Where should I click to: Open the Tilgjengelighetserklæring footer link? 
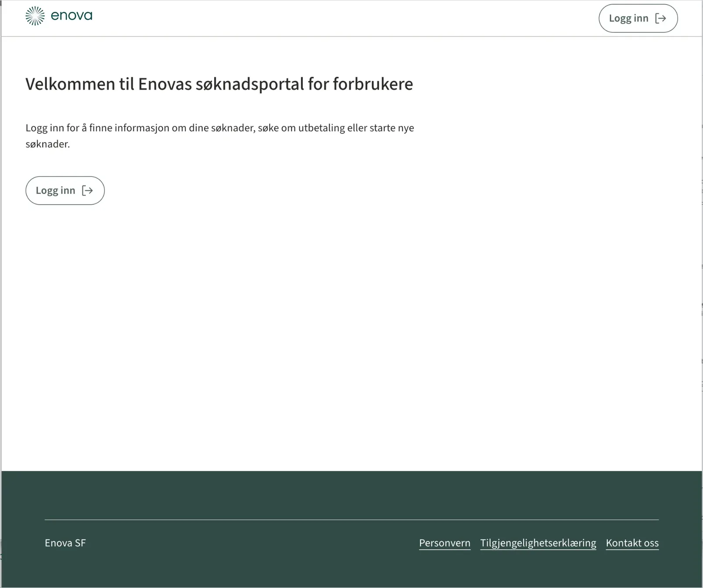click(x=538, y=543)
